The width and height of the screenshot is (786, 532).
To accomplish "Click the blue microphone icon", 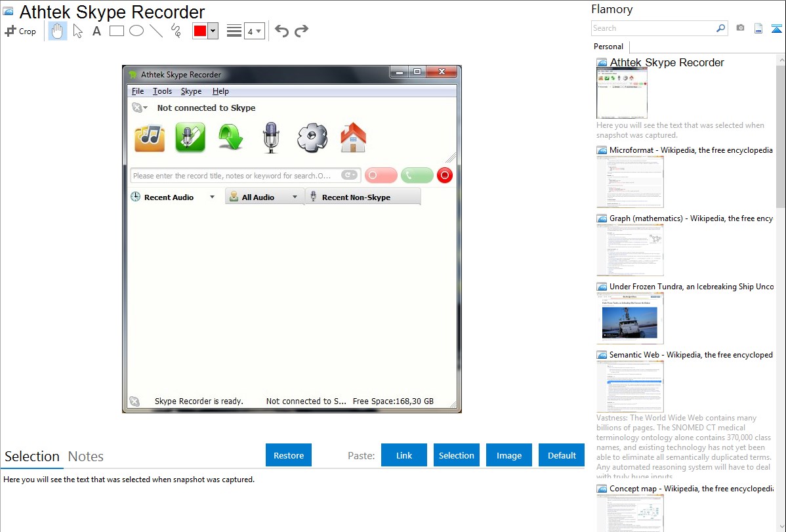I will 271,137.
